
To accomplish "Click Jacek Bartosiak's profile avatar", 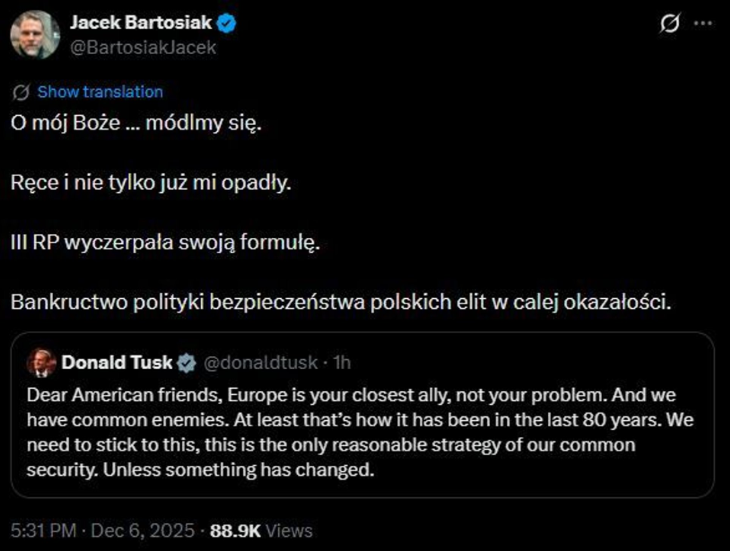I will 35,34.
